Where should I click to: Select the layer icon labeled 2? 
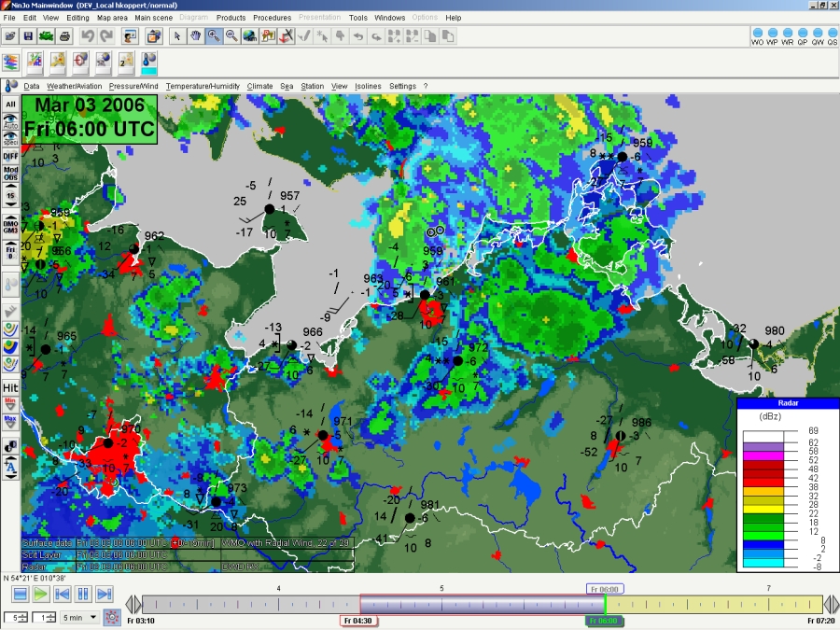click(x=126, y=63)
